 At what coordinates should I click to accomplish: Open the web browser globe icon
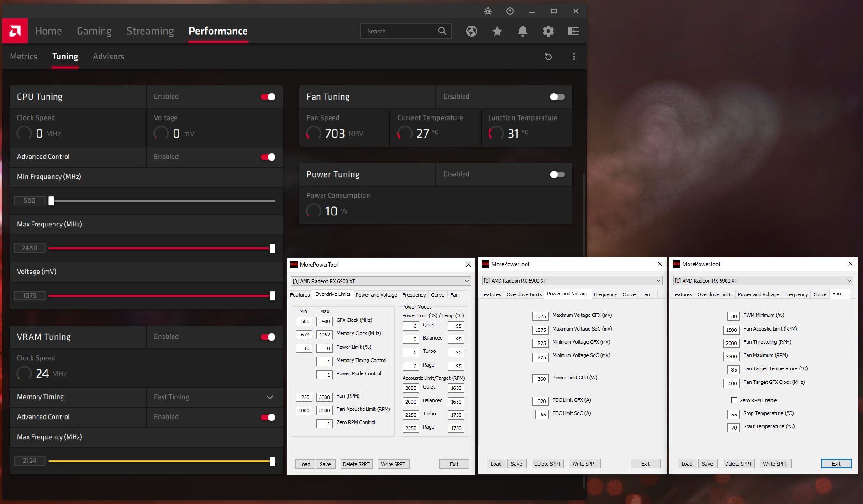472,31
